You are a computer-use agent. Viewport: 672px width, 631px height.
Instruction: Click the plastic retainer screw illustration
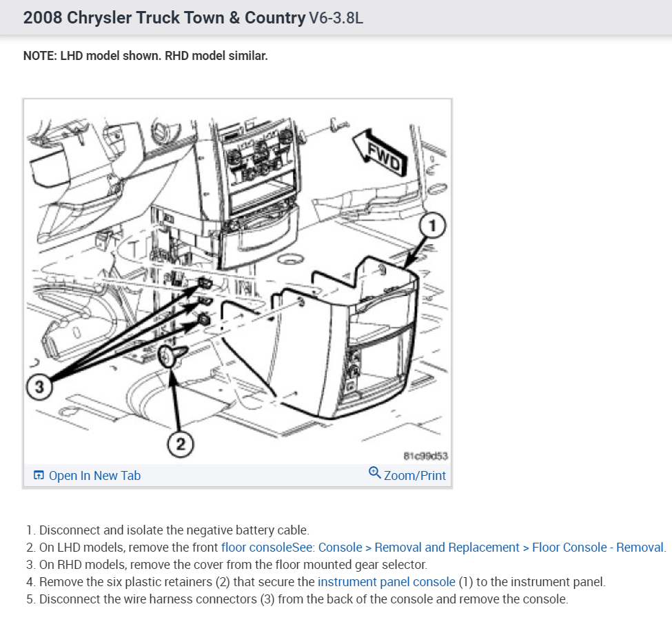pyautogui.click(x=172, y=356)
